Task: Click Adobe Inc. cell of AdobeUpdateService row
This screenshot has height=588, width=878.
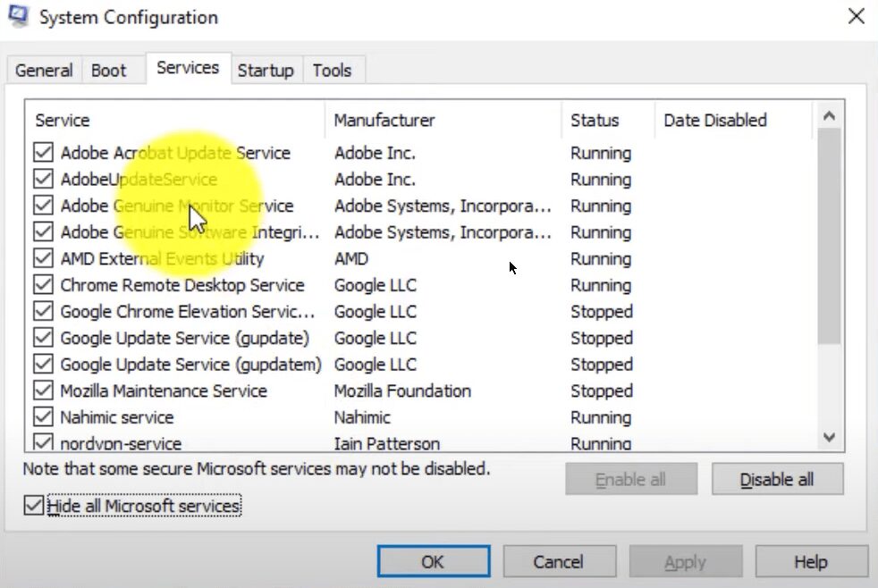Action: click(x=375, y=179)
